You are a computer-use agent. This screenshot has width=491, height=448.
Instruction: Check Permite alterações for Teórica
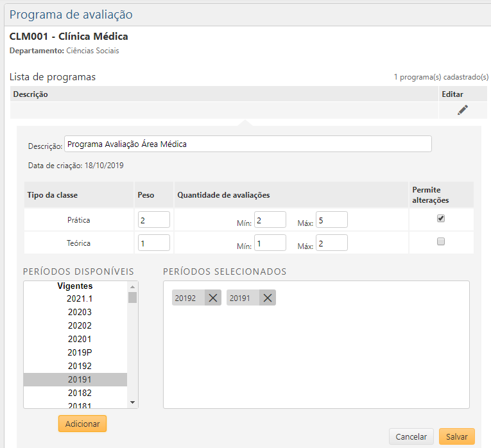click(441, 242)
